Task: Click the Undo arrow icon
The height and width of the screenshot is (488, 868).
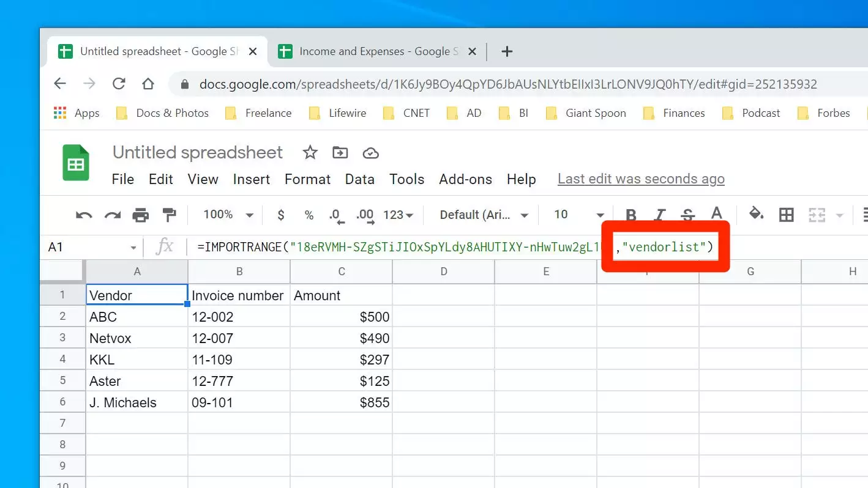Action: point(84,215)
